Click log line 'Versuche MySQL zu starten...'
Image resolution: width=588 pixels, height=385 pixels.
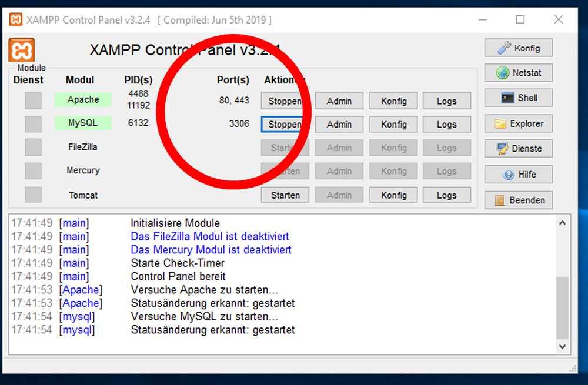coord(205,316)
